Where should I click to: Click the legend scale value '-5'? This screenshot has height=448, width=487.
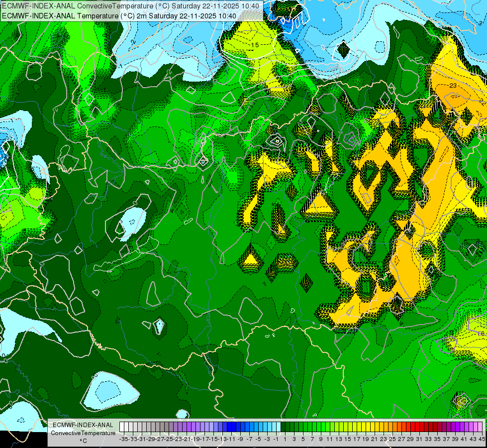(x=258, y=440)
